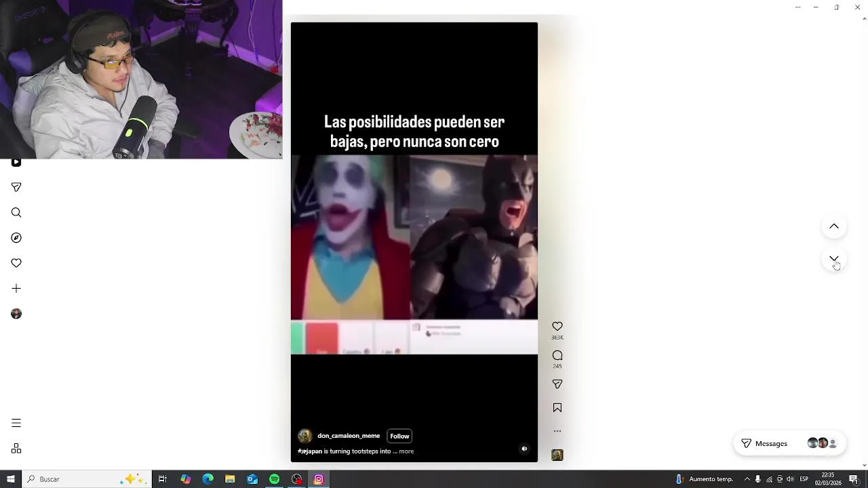868x488 pixels.
Task: Open Instagram Messages from the sidebar paper-plane icon
Action: [16, 187]
